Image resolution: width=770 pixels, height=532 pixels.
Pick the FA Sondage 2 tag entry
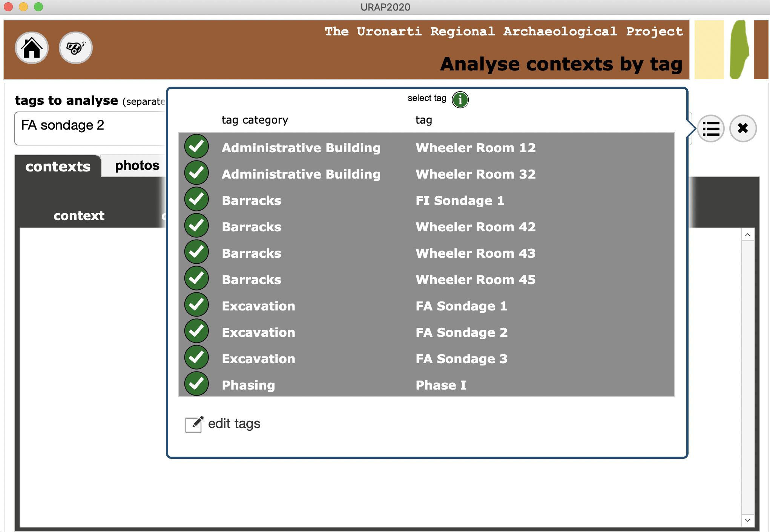(x=461, y=332)
